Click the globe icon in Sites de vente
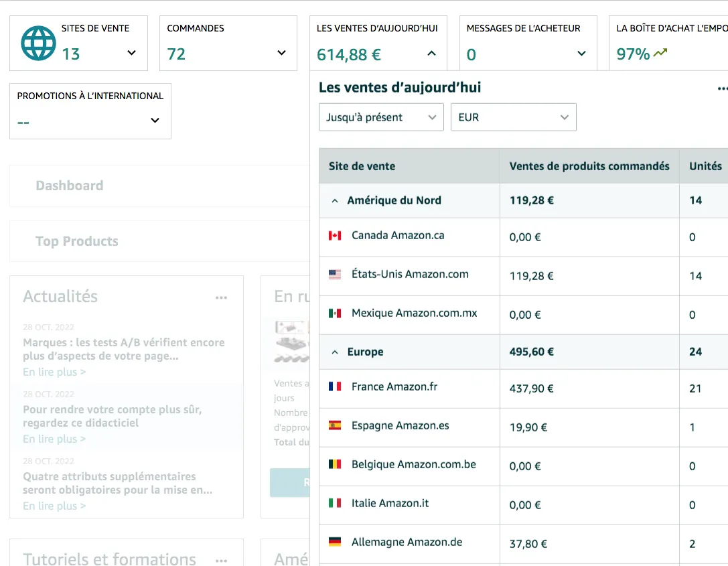Image resolution: width=728 pixels, height=566 pixels. click(39, 43)
